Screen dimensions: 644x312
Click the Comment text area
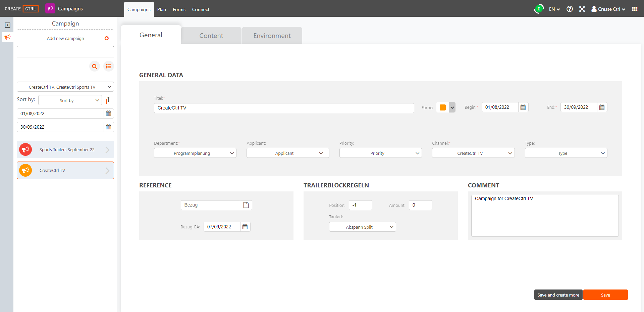[x=545, y=216]
